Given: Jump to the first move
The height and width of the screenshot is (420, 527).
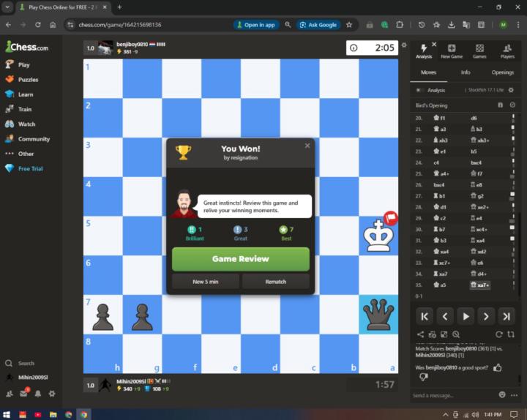Looking at the screenshot, I should [x=424, y=317].
